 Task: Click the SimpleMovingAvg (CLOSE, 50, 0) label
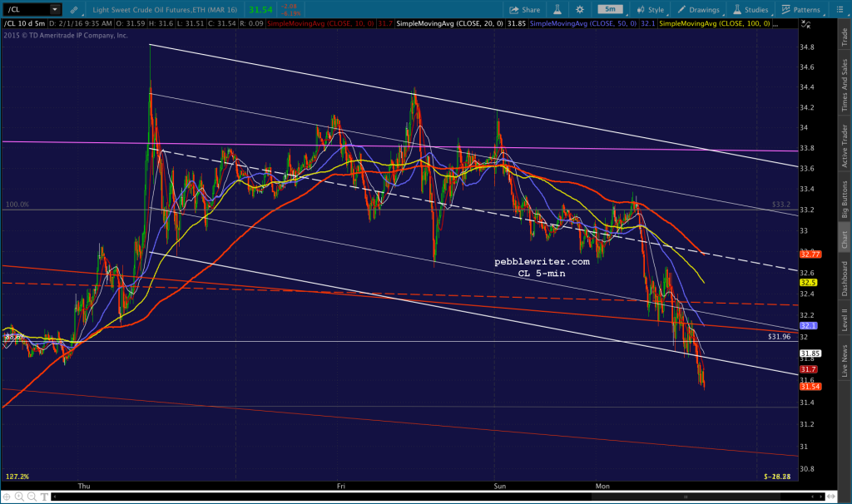[x=583, y=23]
